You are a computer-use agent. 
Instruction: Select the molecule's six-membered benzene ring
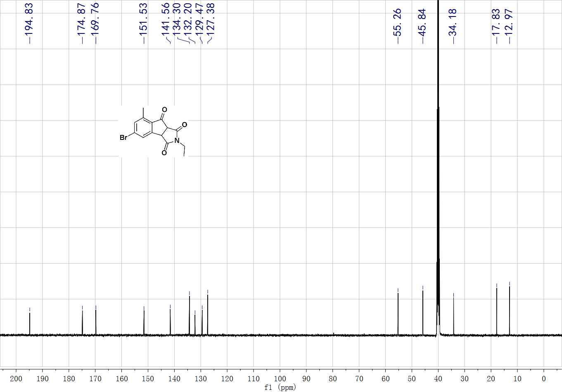[144, 128]
